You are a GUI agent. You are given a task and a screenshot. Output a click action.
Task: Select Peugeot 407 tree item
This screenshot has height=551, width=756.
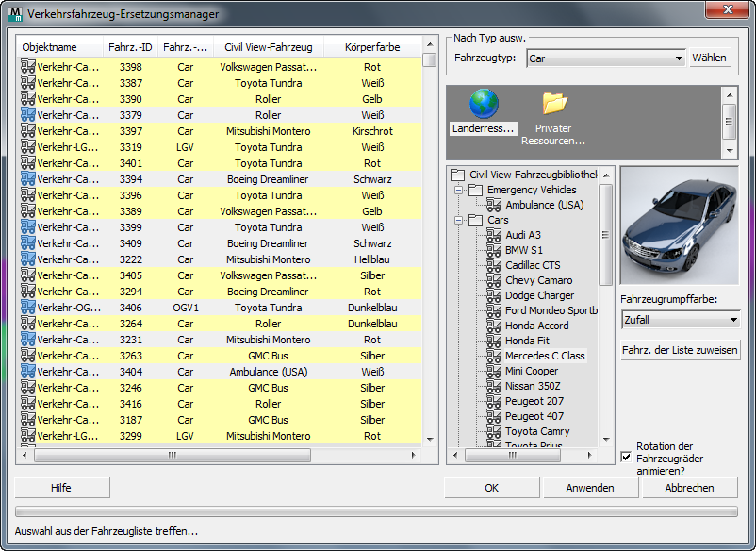click(534, 416)
